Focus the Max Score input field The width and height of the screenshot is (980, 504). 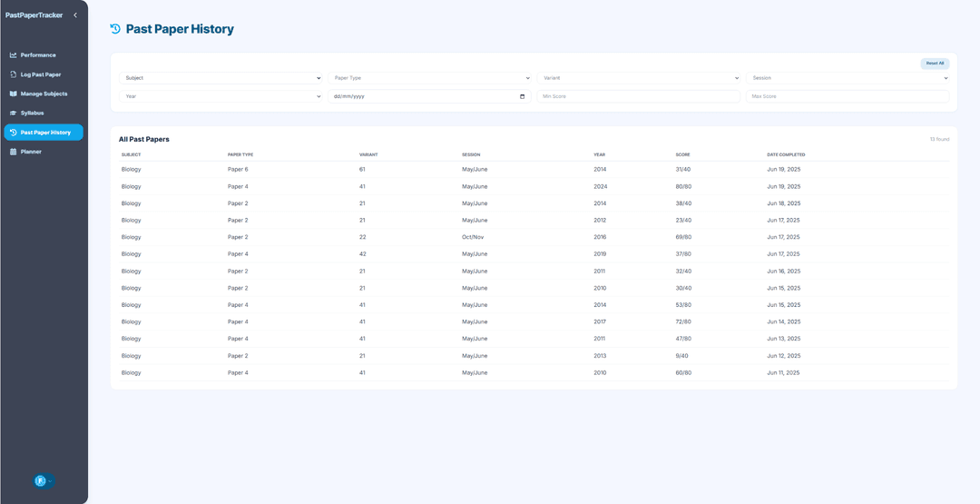tap(848, 96)
